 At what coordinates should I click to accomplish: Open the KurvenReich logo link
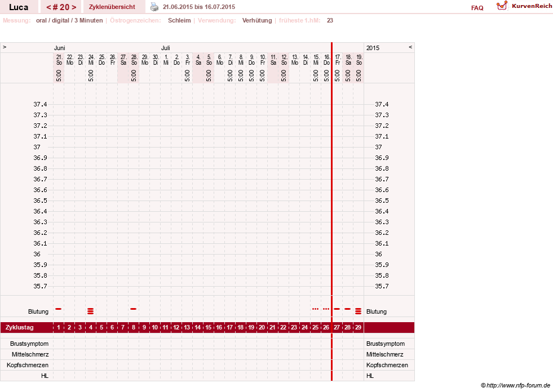tap(524, 6)
